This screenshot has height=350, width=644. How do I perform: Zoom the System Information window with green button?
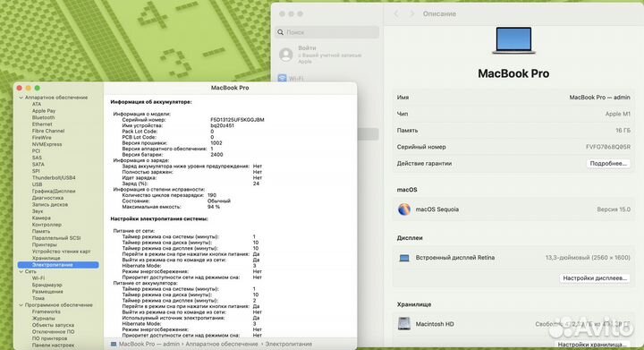coord(38,88)
